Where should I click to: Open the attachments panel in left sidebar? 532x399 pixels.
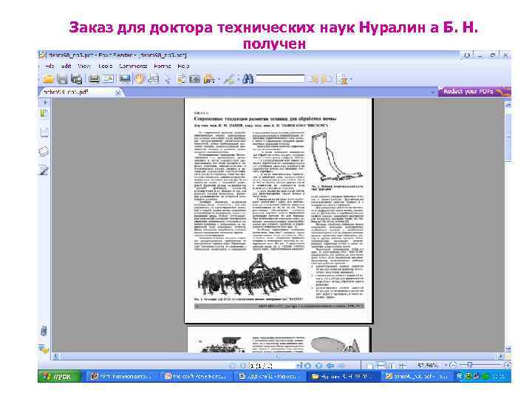pyautogui.click(x=44, y=331)
